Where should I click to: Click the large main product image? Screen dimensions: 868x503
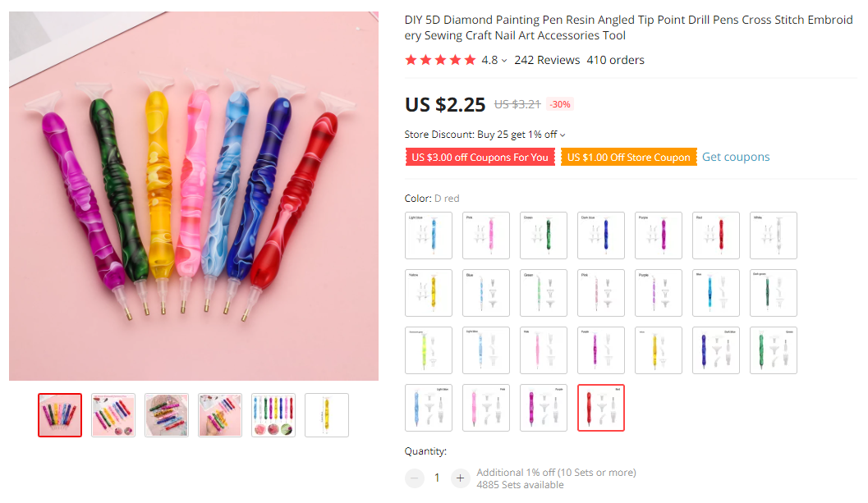(x=194, y=196)
